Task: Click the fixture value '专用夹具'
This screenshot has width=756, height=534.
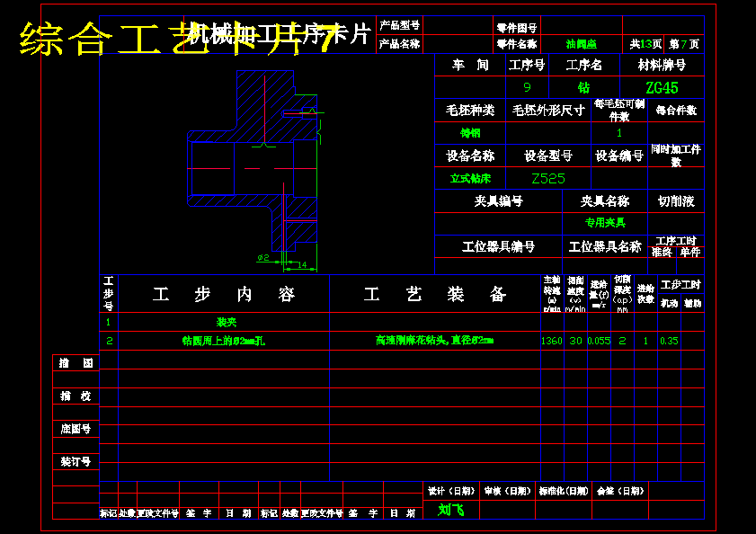Action: [605, 222]
